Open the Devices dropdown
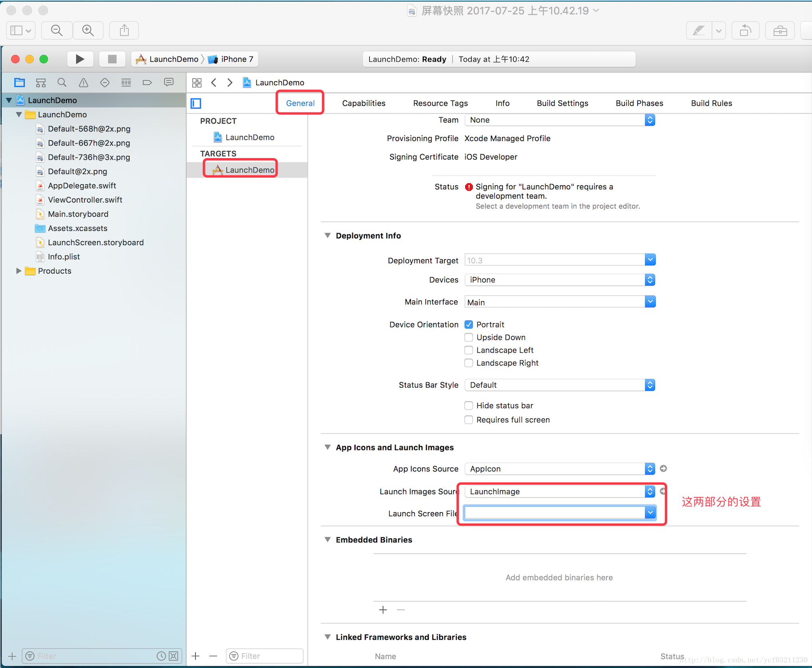 coord(560,280)
